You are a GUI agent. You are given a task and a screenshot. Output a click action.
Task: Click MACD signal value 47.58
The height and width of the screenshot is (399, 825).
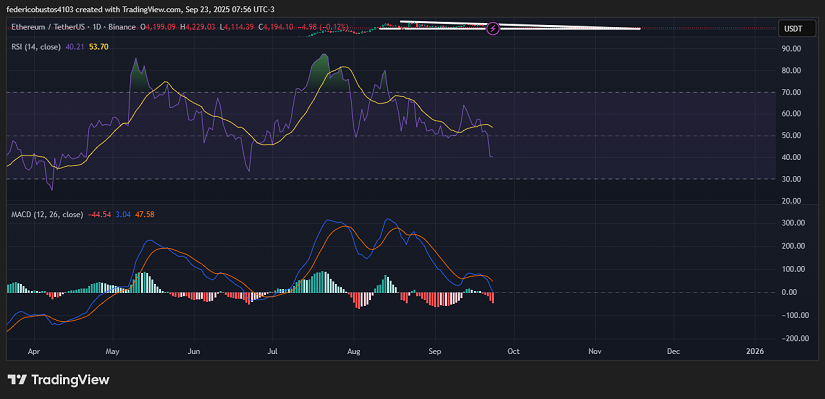[145, 214]
